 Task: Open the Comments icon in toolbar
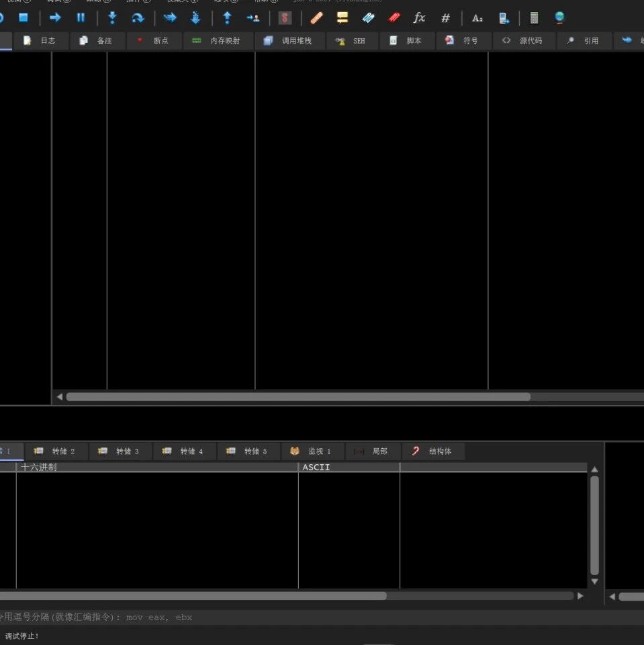(342, 17)
